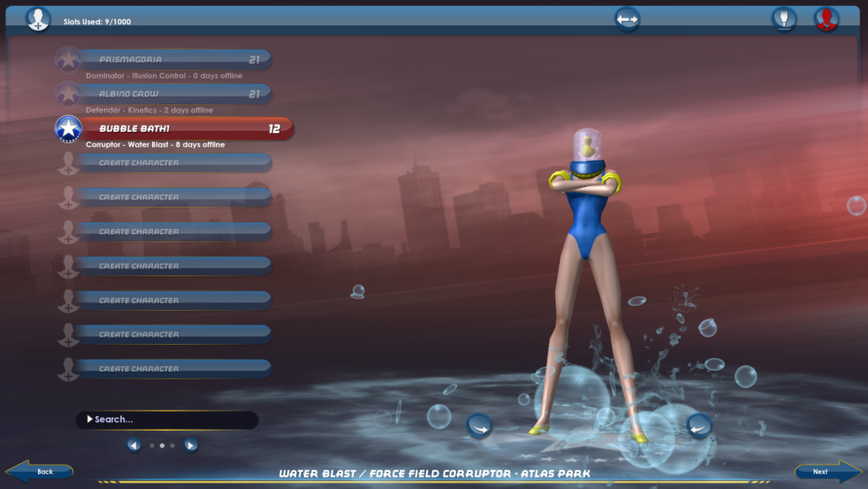The height and width of the screenshot is (489, 868).
Task: Click the star badge beside Prismagoria
Action: tap(68, 60)
